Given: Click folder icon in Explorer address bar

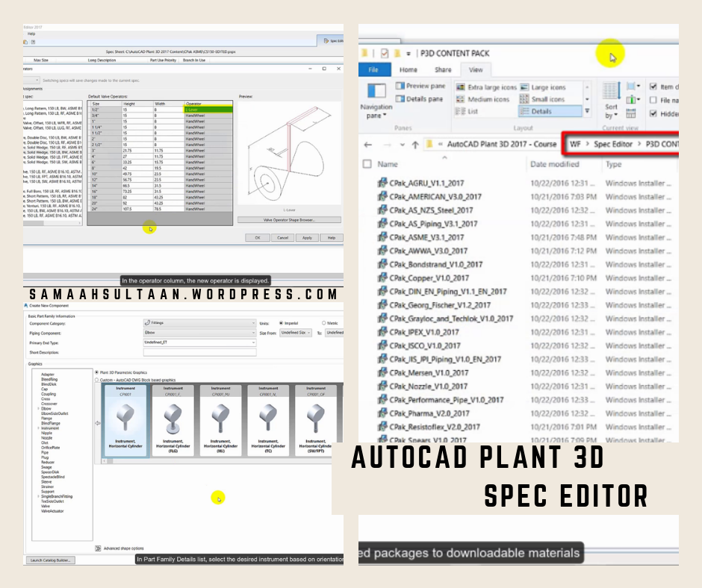Looking at the screenshot, I should (430, 144).
